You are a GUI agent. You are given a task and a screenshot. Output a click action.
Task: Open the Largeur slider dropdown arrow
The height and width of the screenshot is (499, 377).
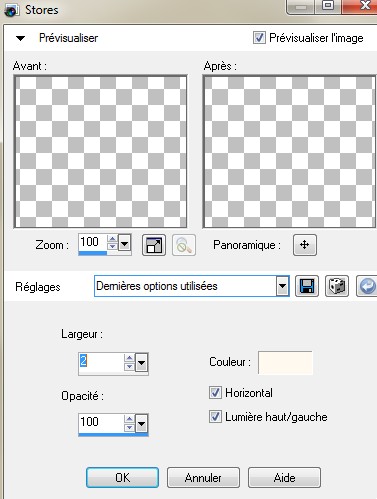tap(141, 362)
